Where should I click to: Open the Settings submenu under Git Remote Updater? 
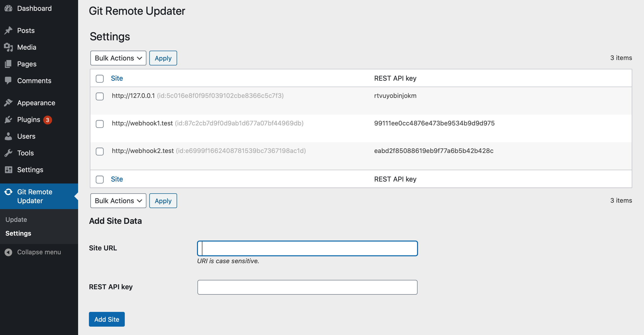point(18,233)
